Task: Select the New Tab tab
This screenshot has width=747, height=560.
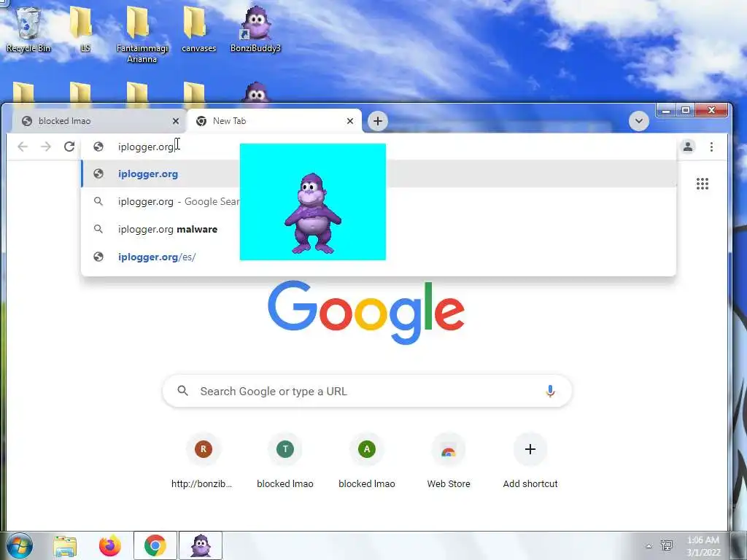Action: [273, 121]
